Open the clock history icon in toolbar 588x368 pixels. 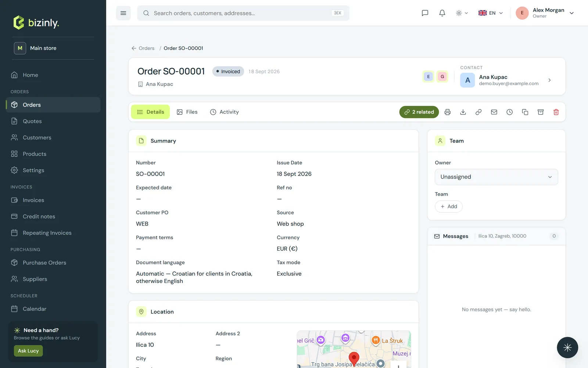click(509, 112)
